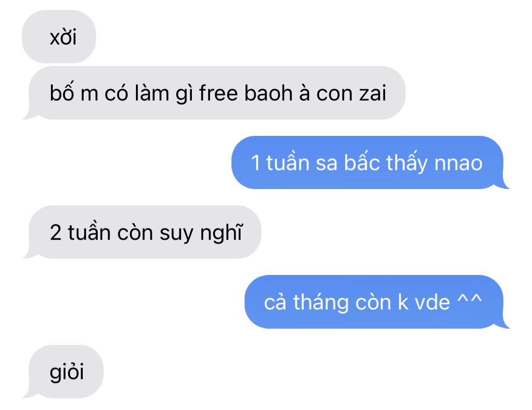This screenshot has height=410, width=532.
Task: Click the tail of the 'giỏi' bubble
Action: [x=30, y=394]
